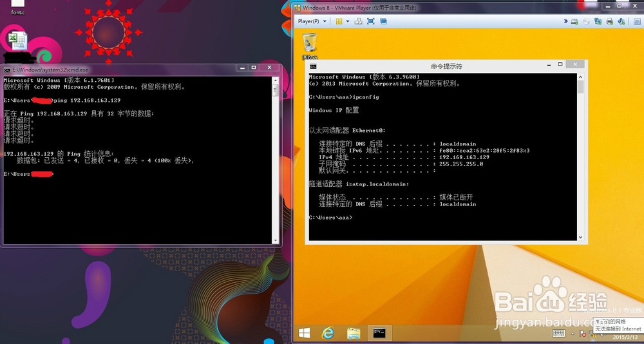Click the 以太网适配器 Ethernet0 line
This screenshot has width=644, height=344.
point(348,130)
